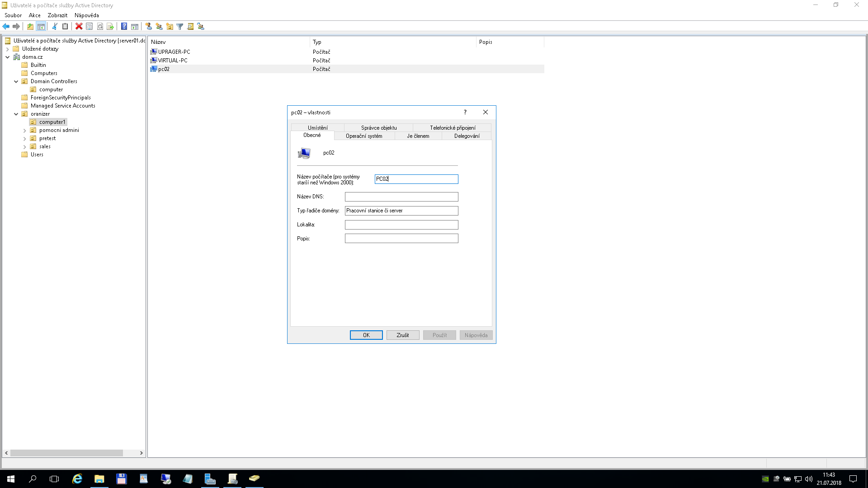
Task: Collapse the doma.cz domain node
Action: pos(8,57)
